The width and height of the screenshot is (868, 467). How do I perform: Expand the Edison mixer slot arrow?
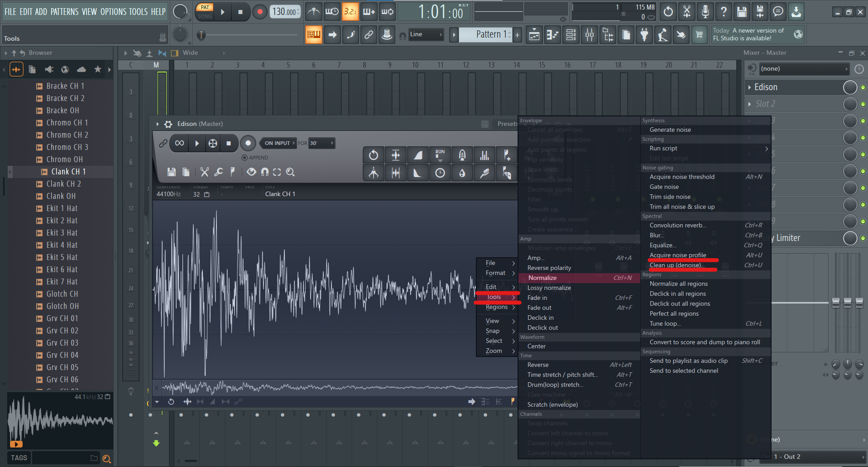(x=749, y=87)
